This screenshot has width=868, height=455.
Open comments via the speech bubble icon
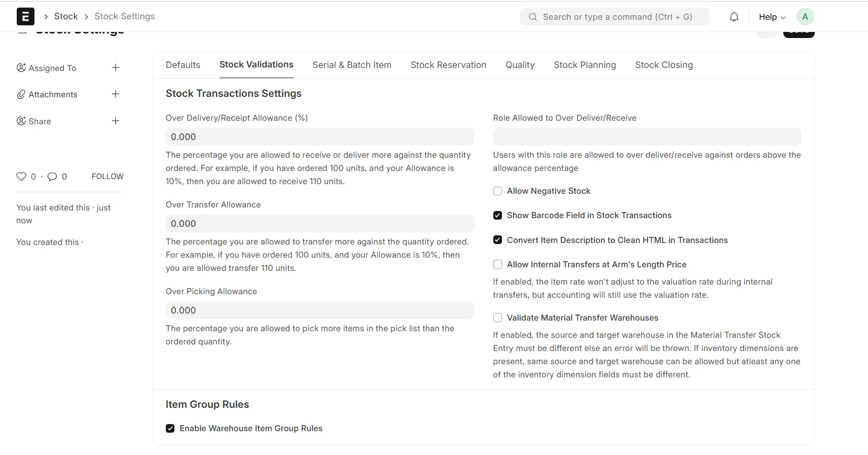coord(52,177)
